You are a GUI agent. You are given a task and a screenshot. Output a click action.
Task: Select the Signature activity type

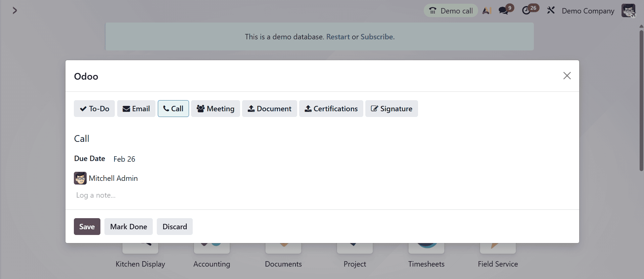tap(391, 109)
